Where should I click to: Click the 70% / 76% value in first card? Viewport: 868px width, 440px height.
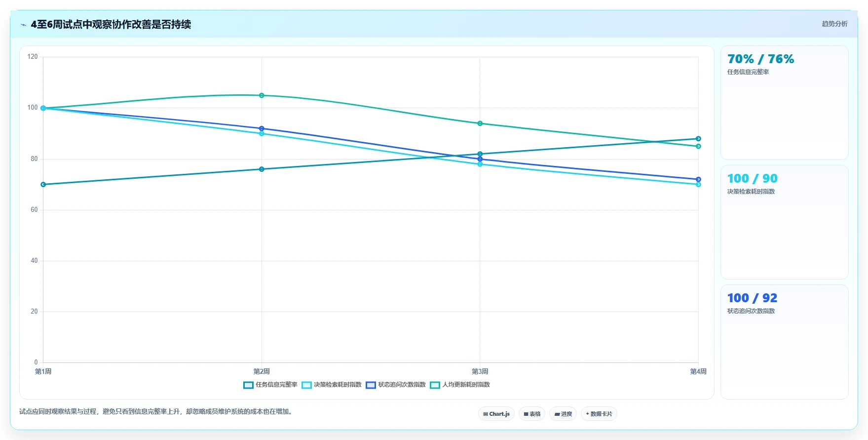[x=760, y=59]
